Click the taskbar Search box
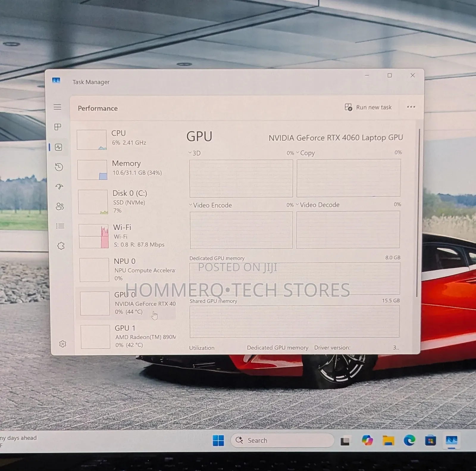Screen dimensions: 476x471 (x=282, y=440)
